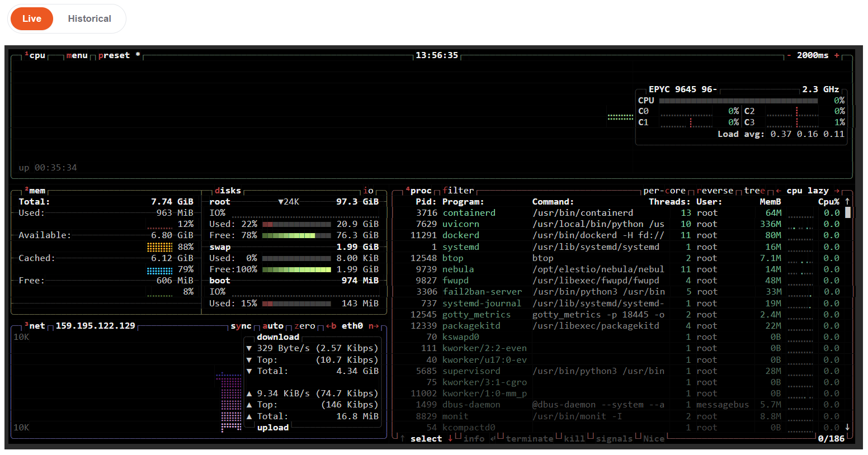Select previous network interface arrow b
The height and width of the screenshot is (455, 868).
[331, 326]
